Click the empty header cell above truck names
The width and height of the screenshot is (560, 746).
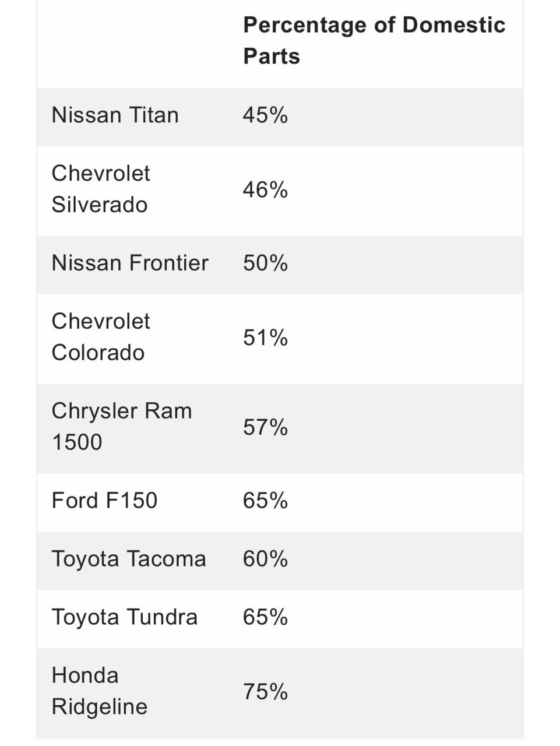(132, 44)
